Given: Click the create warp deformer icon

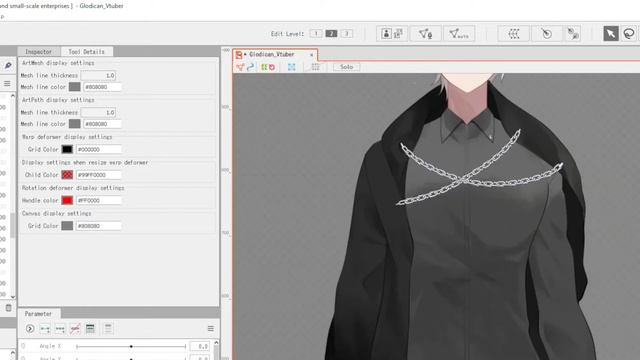Looking at the screenshot, I should pos(513,33).
